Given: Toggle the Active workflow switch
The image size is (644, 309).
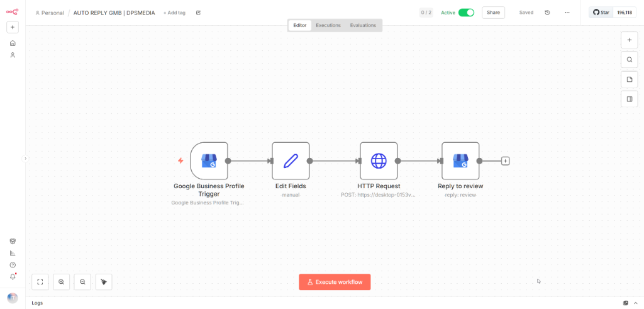Looking at the screenshot, I should 466,13.
